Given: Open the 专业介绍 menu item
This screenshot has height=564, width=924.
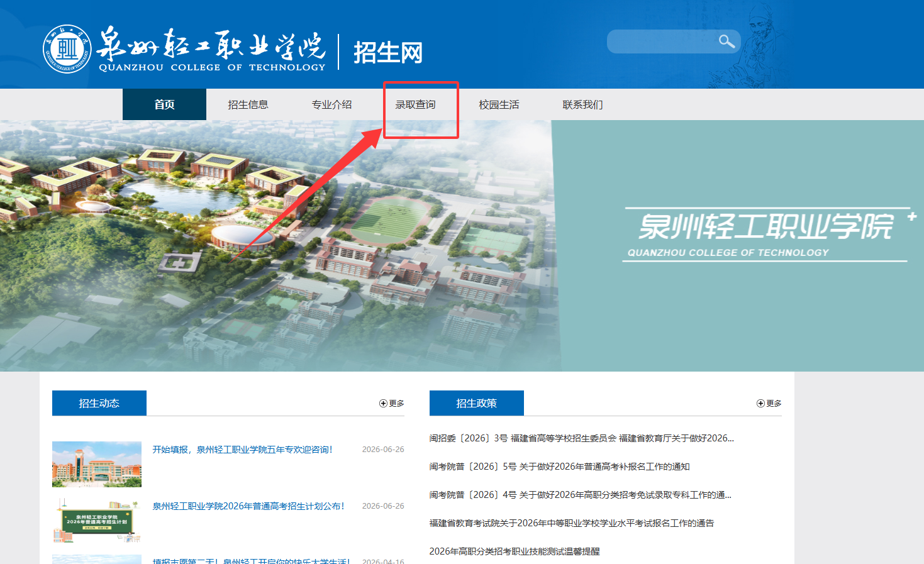Looking at the screenshot, I should 331,104.
